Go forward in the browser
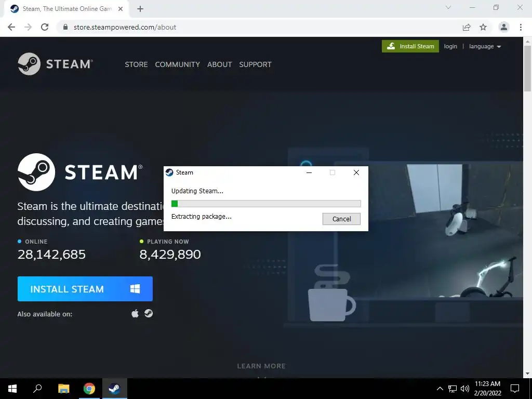 tap(28, 27)
